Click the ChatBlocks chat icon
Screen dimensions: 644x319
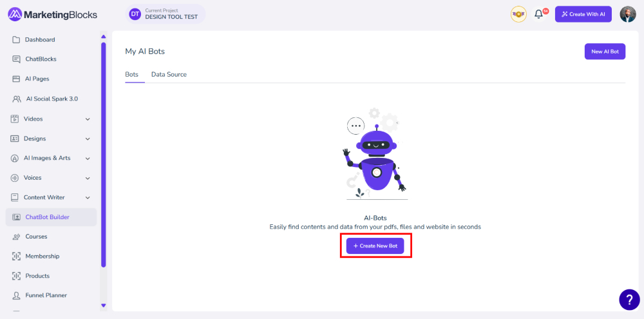17,59
